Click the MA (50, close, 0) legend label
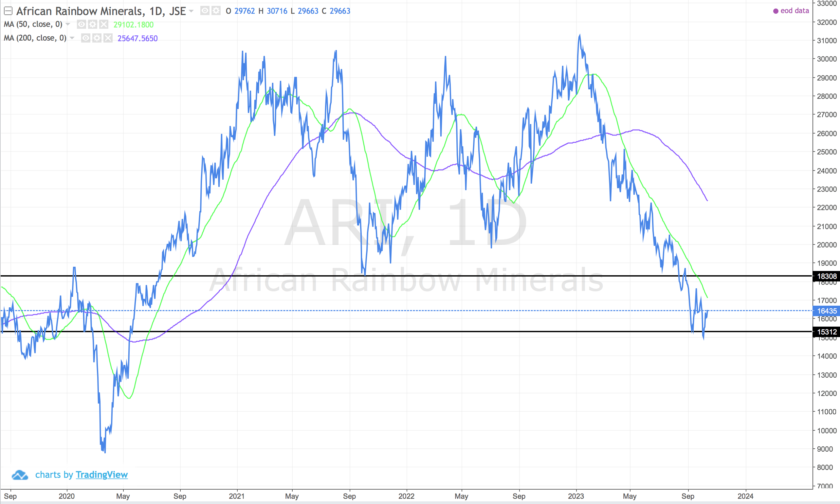The image size is (840, 504). pos(33,25)
